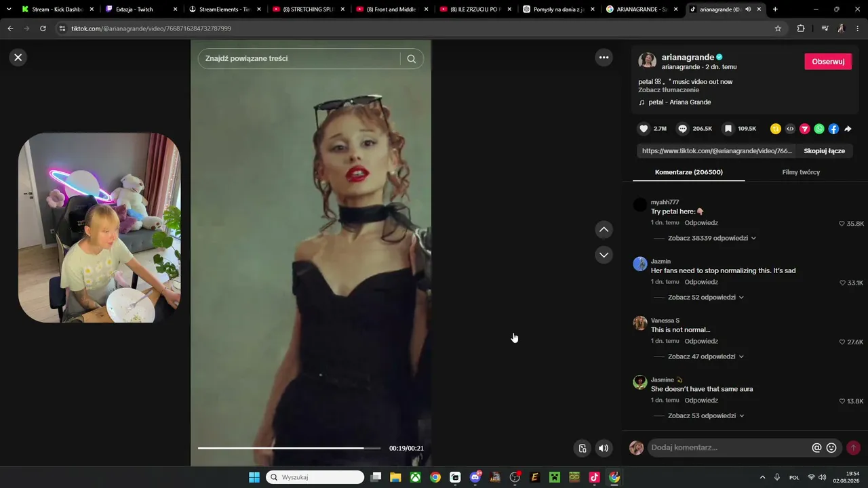Switch to the Komentarze (206500) tab
This screenshot has width=868, height=488.
(688, 172)
